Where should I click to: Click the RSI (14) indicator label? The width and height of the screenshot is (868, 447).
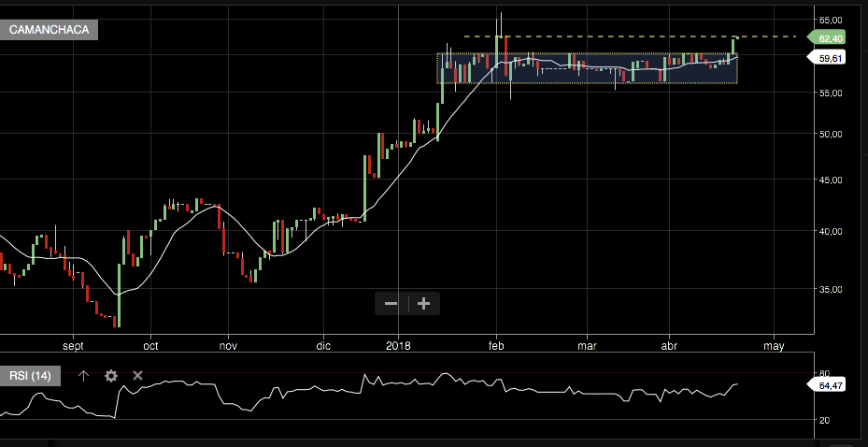[x=31, y=376]
